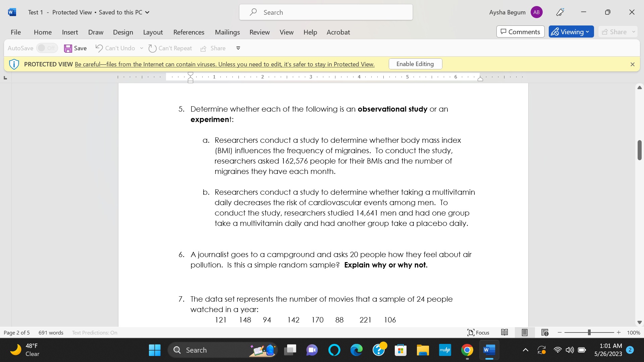Click the Print Layout view icon
This screenshot has width=644, height=362.
coord(524,332)
